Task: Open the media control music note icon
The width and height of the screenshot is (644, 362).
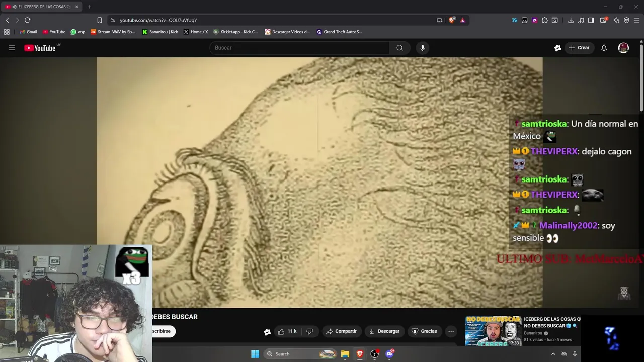Action: coord(581,20)
